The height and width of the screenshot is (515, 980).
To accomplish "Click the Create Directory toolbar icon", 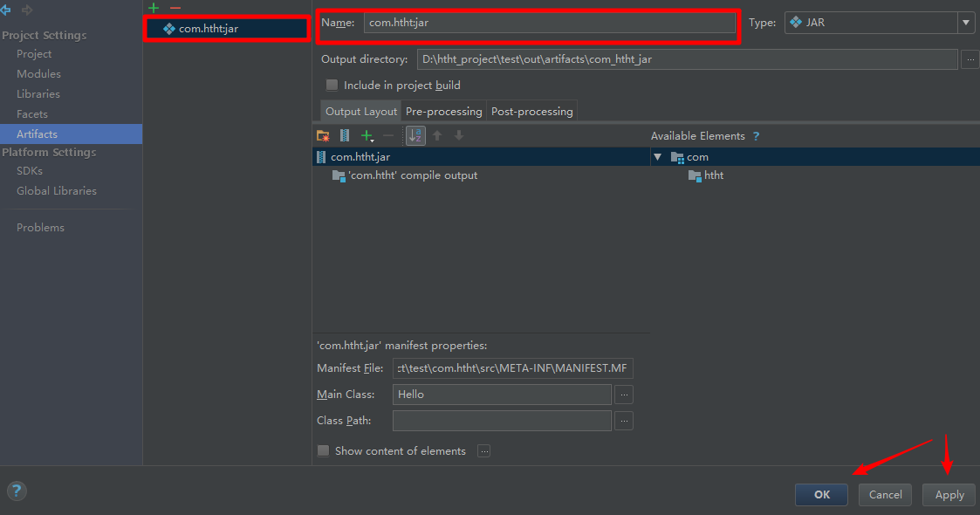I will pos(323,135).
